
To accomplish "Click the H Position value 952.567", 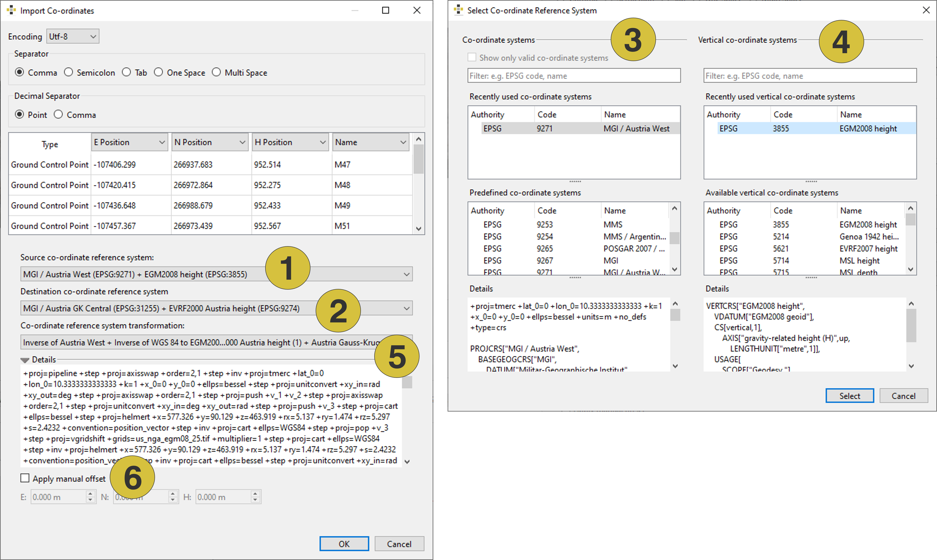I will 267,226.
